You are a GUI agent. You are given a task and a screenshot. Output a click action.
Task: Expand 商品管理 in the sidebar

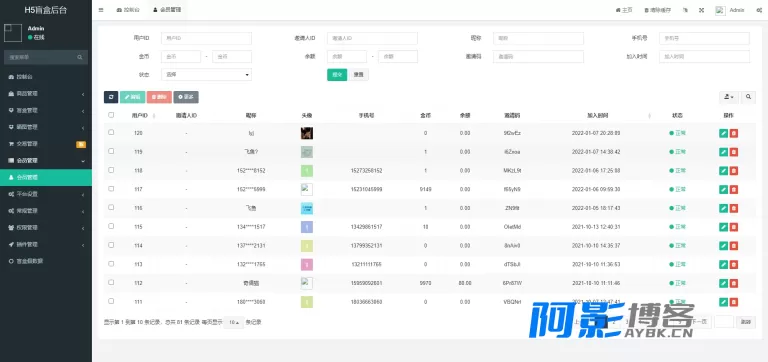46,94
